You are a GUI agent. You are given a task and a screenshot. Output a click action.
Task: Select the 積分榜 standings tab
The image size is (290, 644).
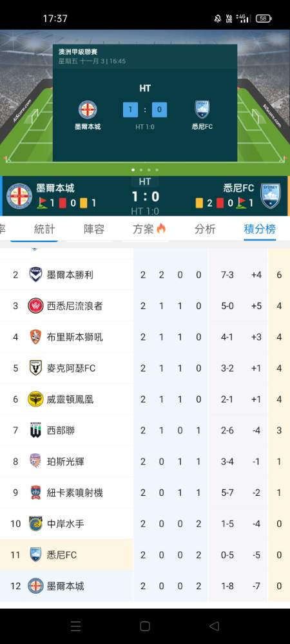click(x=260, y=229)
